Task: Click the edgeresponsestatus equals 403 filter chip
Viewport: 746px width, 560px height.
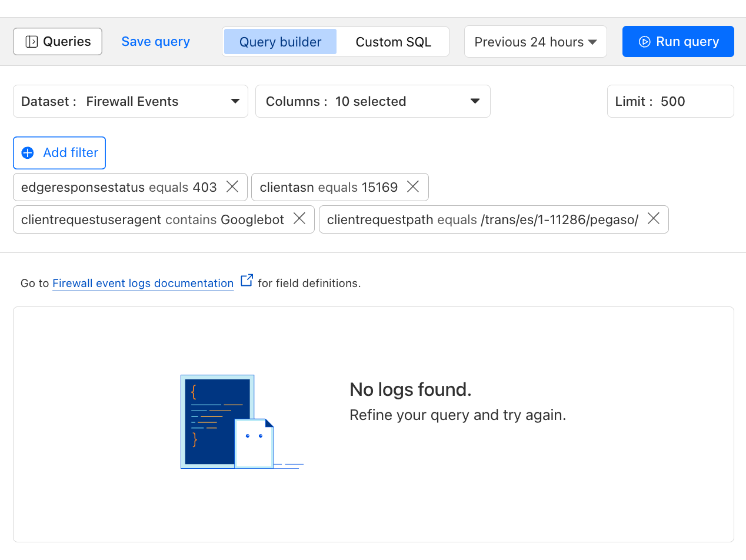Action: point(119,187)
